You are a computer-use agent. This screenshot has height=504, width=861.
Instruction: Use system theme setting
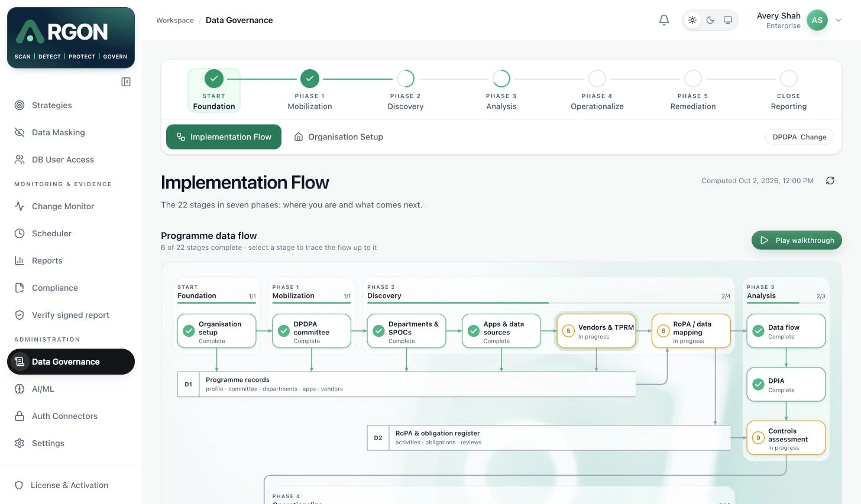tap(728, 20)
